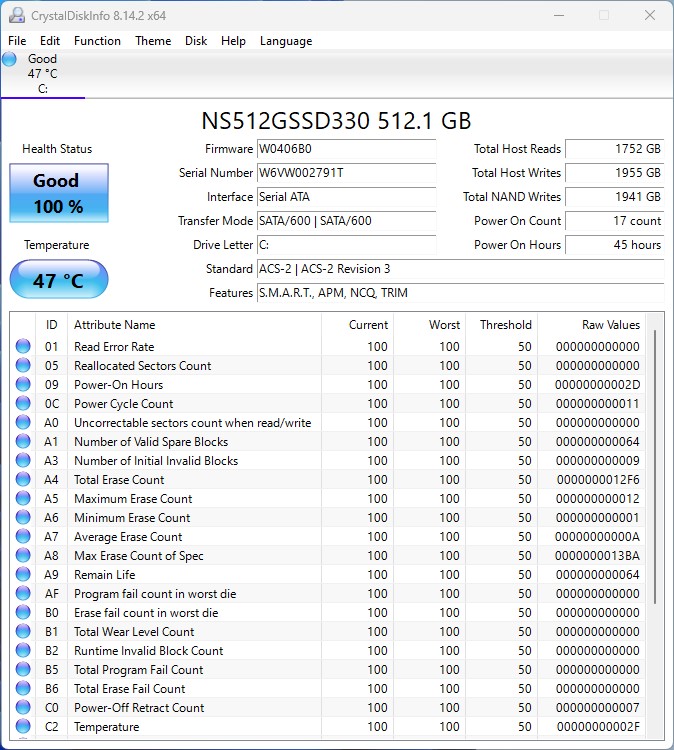Viewport: 674px width, 750px height.
Task: Click the Good 100 % health status button
Action: click(59, 193)
